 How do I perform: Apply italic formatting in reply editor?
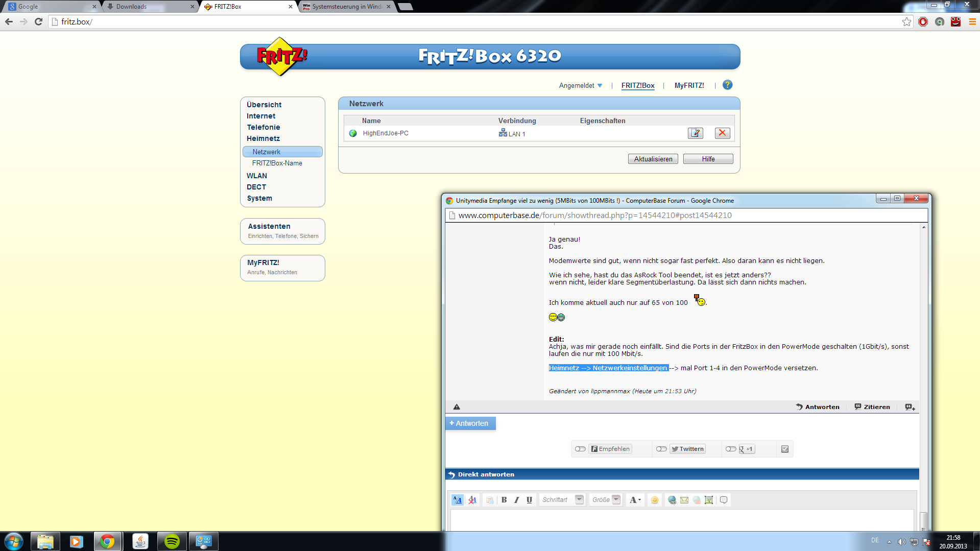pos(516,500)
